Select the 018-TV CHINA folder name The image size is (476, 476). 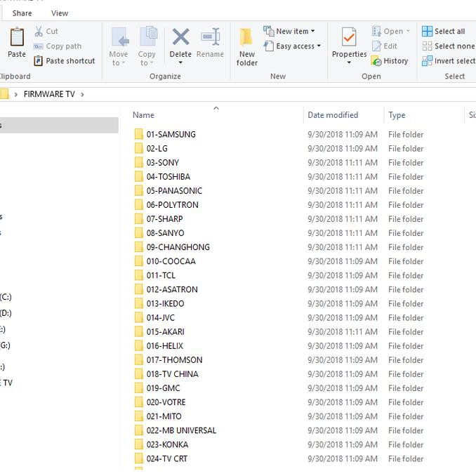[x=173, y=374]
